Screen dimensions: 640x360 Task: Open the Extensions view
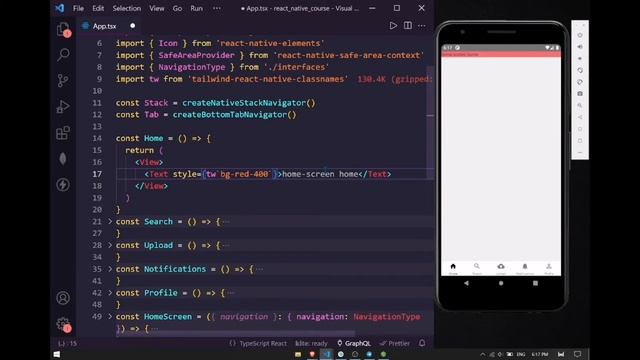[63, 133]
